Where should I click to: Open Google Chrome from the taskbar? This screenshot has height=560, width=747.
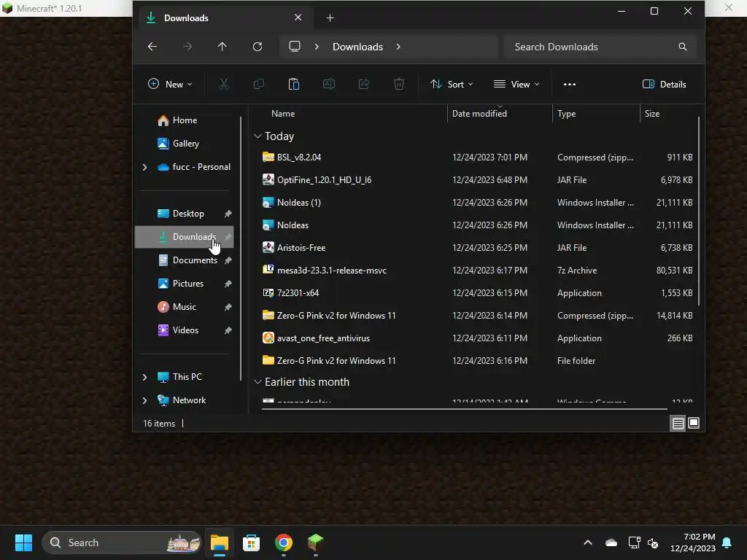click(284, 542)
